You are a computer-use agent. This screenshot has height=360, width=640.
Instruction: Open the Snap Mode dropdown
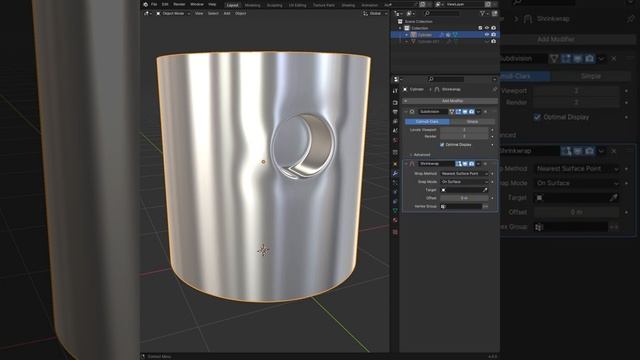[x=464, y=182]
